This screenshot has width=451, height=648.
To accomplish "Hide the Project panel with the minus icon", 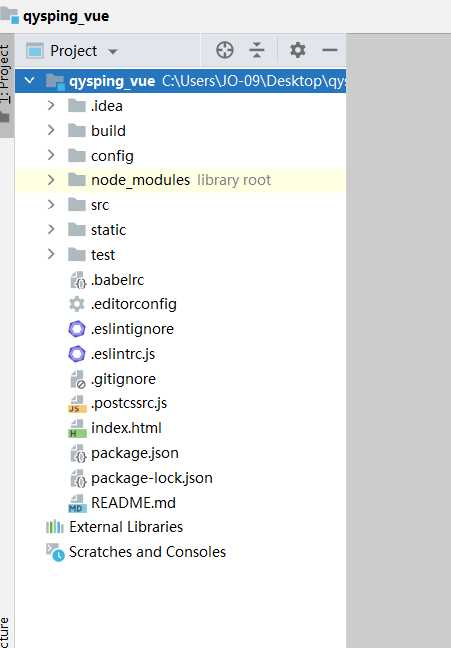I will [330, 50].
